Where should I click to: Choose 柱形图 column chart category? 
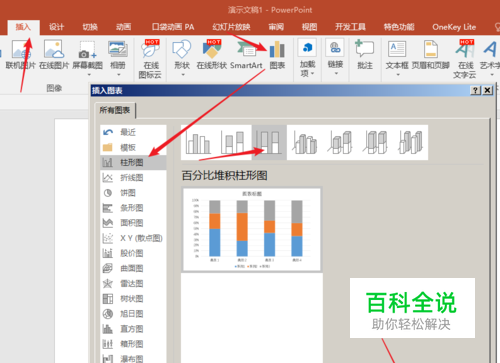pyautogui.click(x=133, y=162)
